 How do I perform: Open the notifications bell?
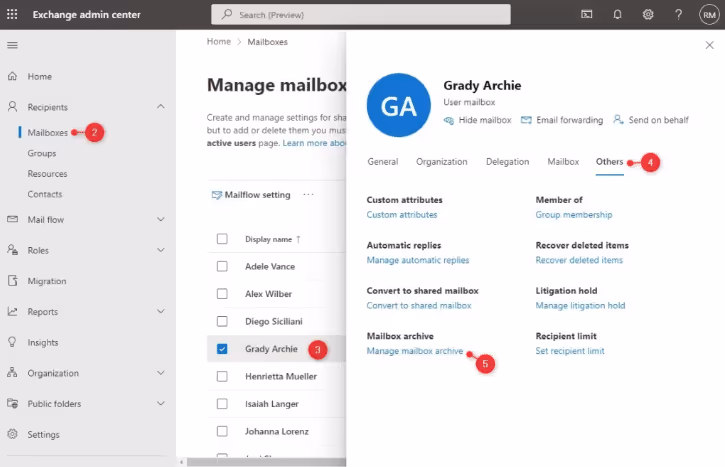(617, 15)
